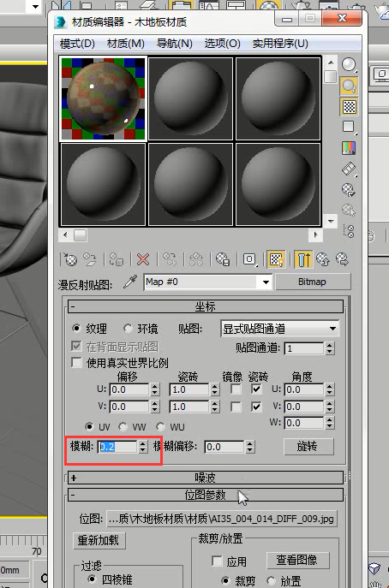Click the eyedropper pick material icon
389x588 pixels.
pos(130,282)
